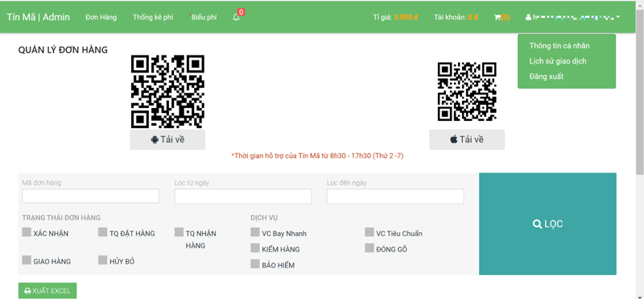Open the Lọc đến ngày date field
Screen dimensions: 644x299
(x=395, y=196)
